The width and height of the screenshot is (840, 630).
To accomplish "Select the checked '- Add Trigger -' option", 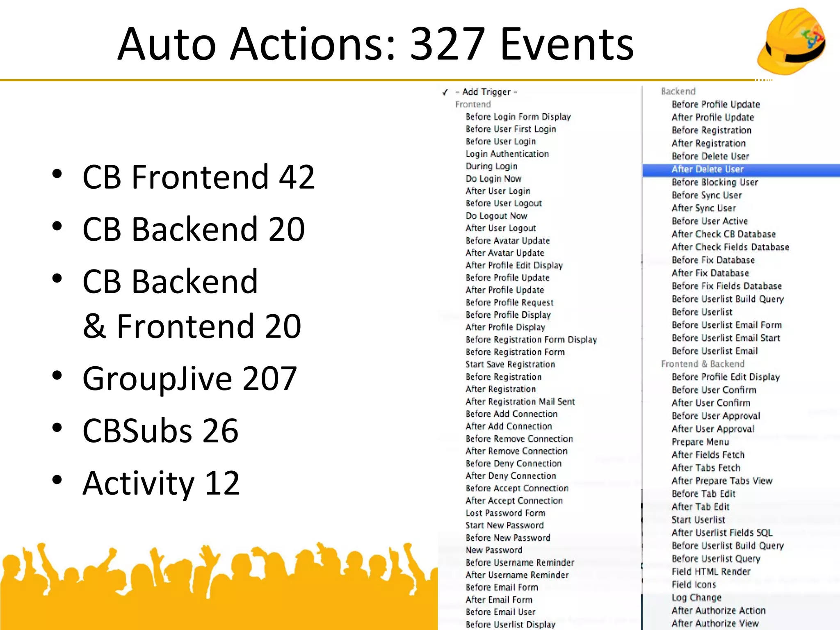I will point(486,92).
